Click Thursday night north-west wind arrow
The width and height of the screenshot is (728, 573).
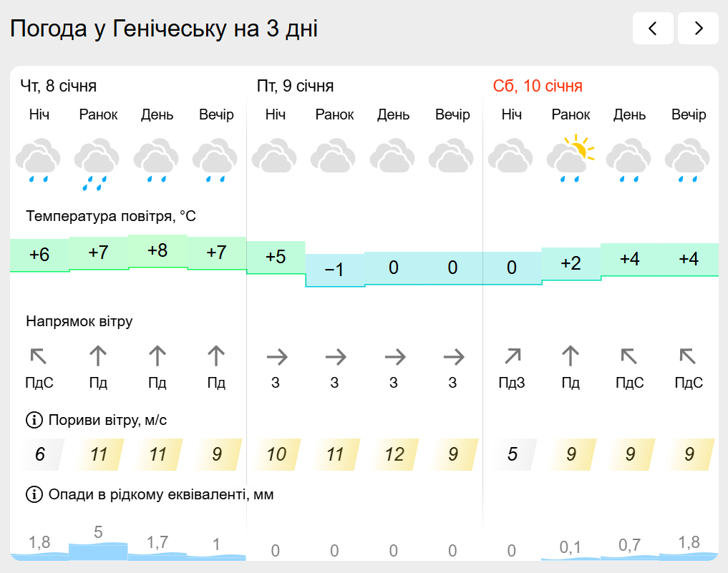tap(39, 356)
